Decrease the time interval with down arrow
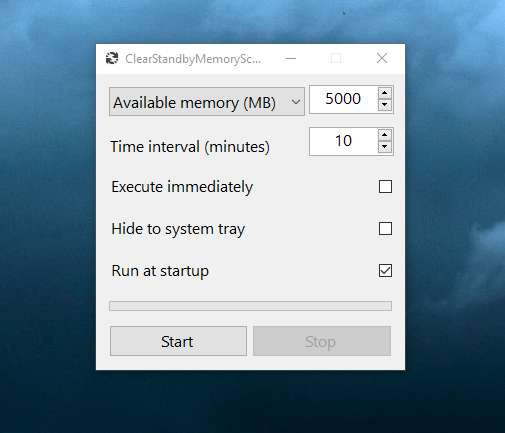 click(x=385, y=147)
